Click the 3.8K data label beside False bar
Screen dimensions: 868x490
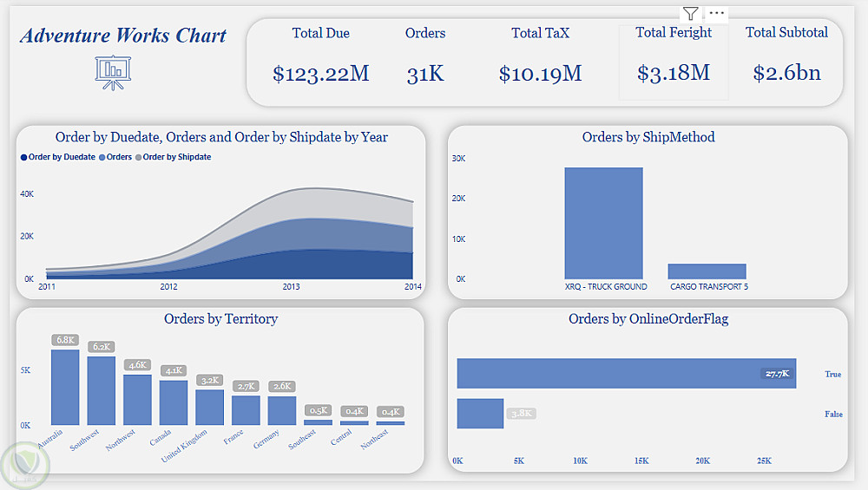pos(522,413)
